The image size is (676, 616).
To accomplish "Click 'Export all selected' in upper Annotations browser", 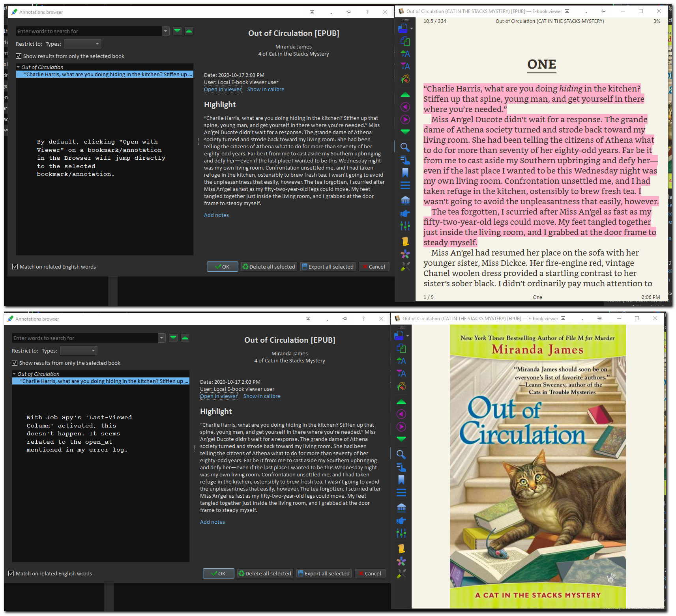I will [328, 267].
